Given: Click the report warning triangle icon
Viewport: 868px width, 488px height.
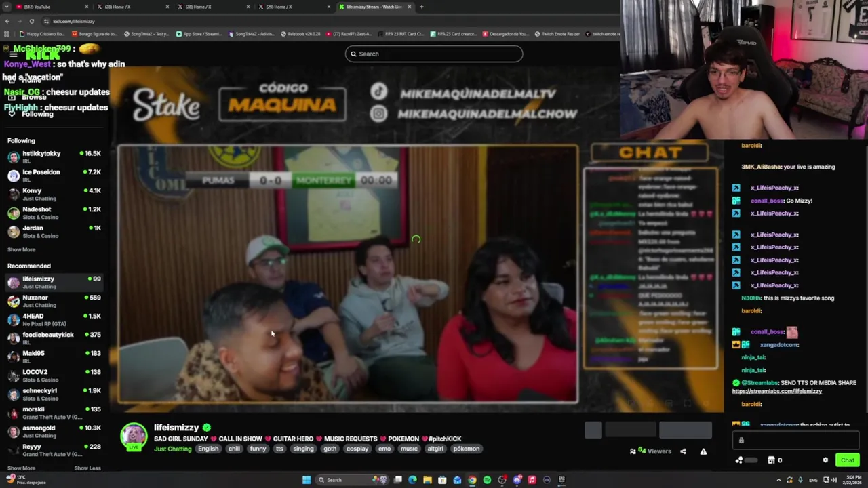Looking at the screenshot, I should (703, 451).
